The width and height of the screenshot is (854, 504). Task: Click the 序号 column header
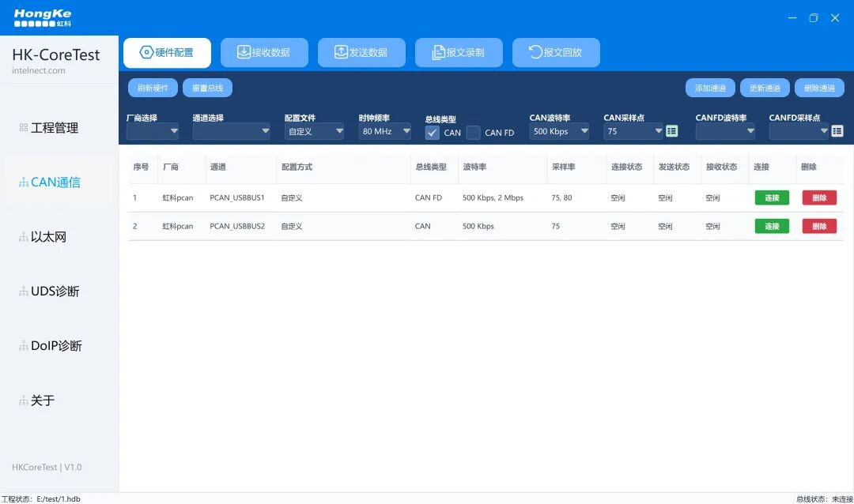[x=141, y=167]
